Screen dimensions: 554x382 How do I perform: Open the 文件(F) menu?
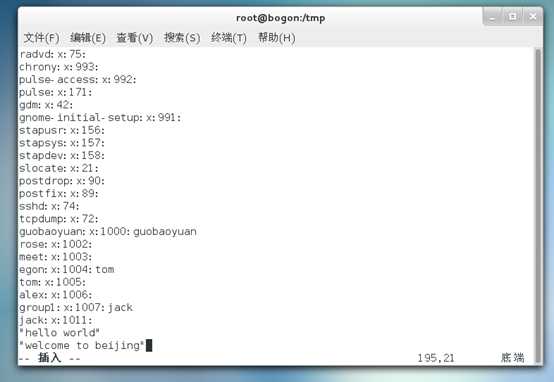[x=41, y=38]
